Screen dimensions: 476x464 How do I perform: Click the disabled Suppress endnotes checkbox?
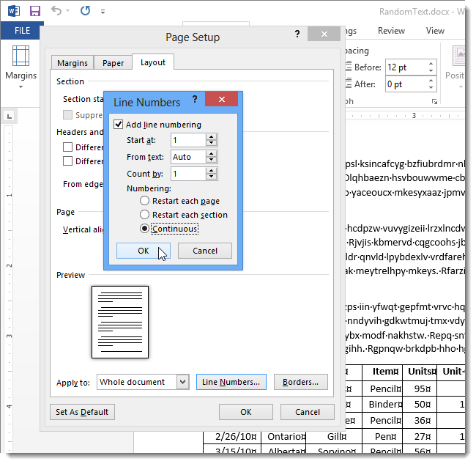click(67, 115)
